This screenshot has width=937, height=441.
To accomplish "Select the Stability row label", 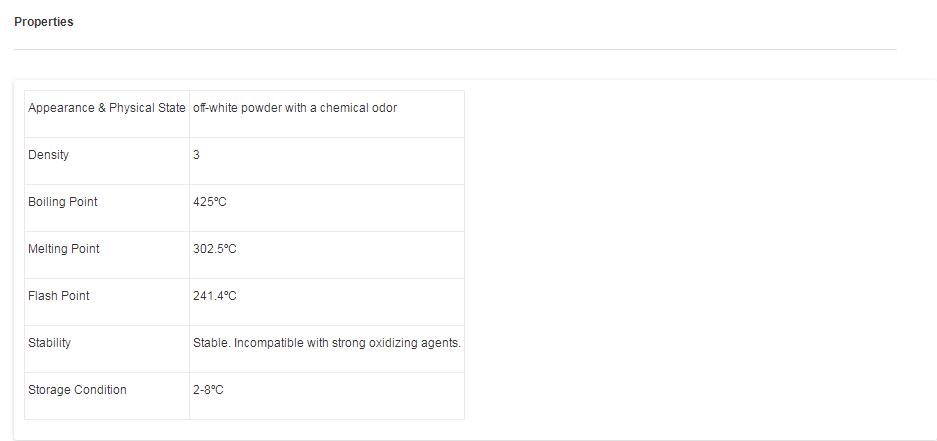I will tap(50, 343).
